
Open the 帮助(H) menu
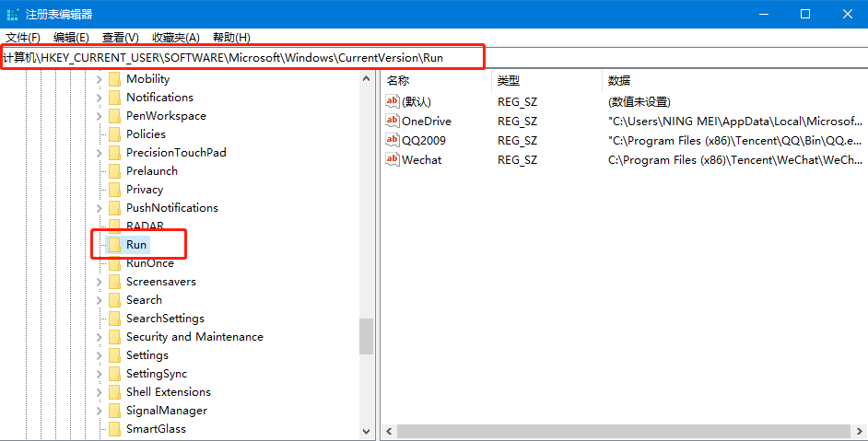click(x=231, y=38)
